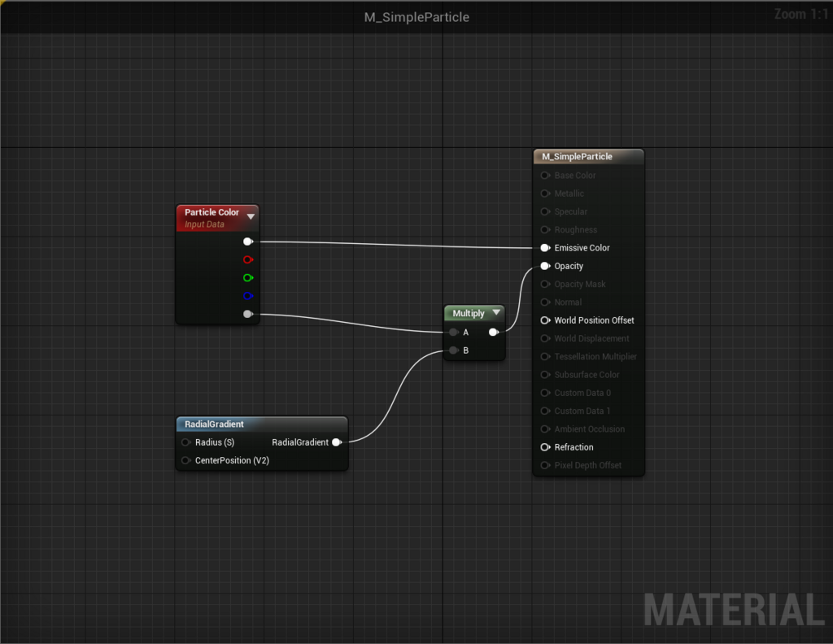Click the Multiply A input pin
This screenshot has width=833, height=644.
[453, 333]
